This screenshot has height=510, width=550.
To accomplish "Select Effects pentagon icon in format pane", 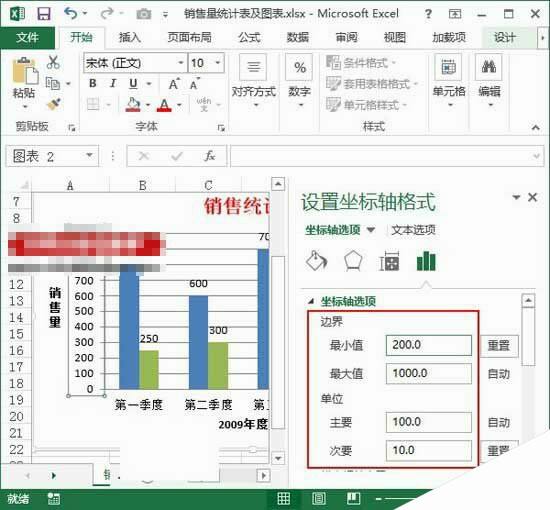I will coord(353,261).
